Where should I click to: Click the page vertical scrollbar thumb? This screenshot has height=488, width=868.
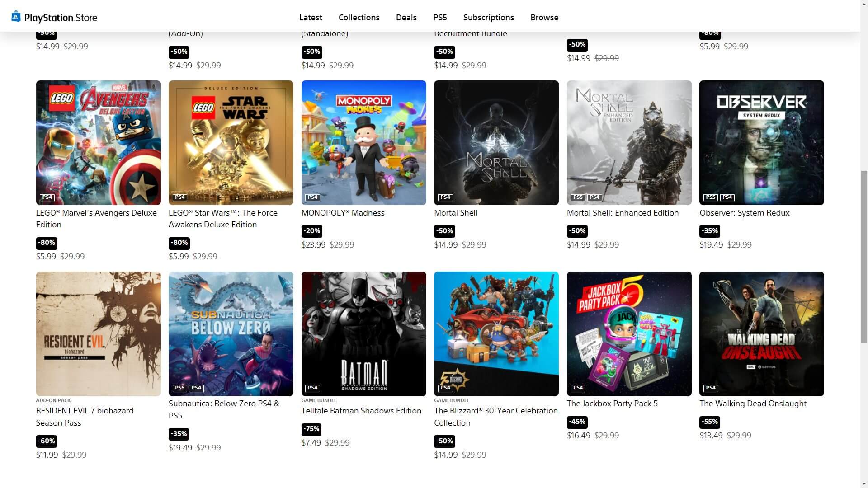(x=864, y=258)
